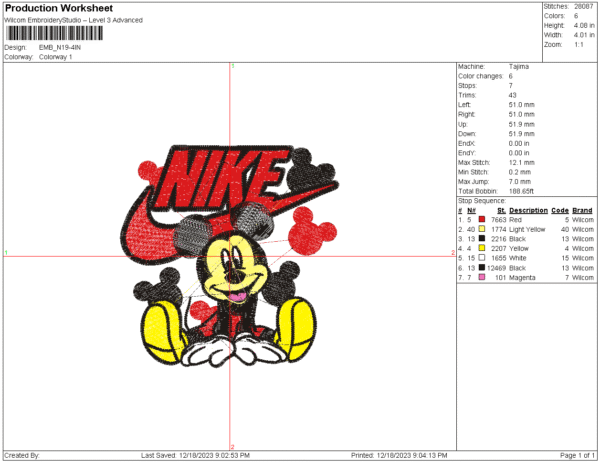
Task: Click the Total Bobbin value '188.65ft'
Action: coord(521,191)
